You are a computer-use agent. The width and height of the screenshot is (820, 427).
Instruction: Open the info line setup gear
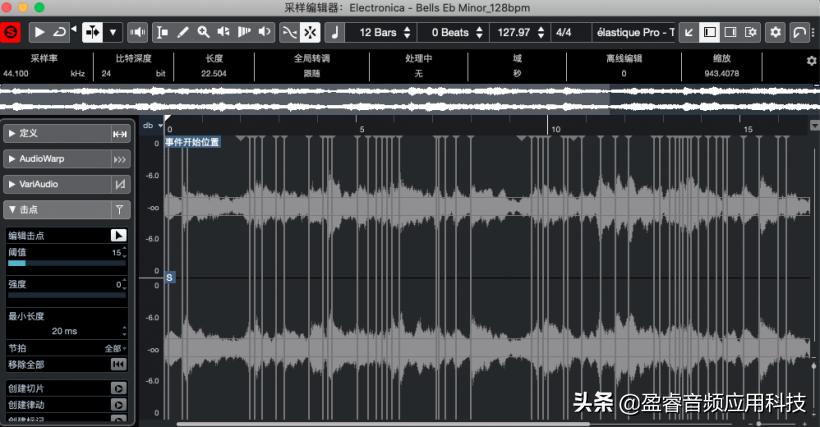pos(812,61)
